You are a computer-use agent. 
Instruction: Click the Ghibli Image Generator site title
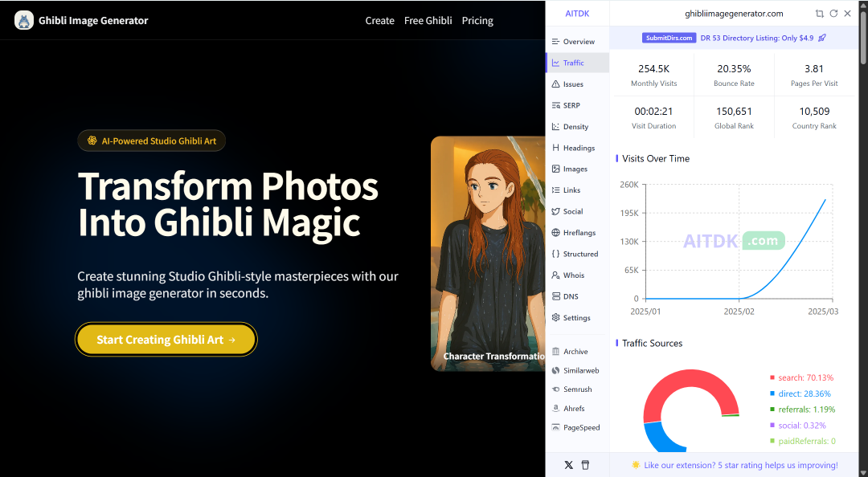(93, 20)
